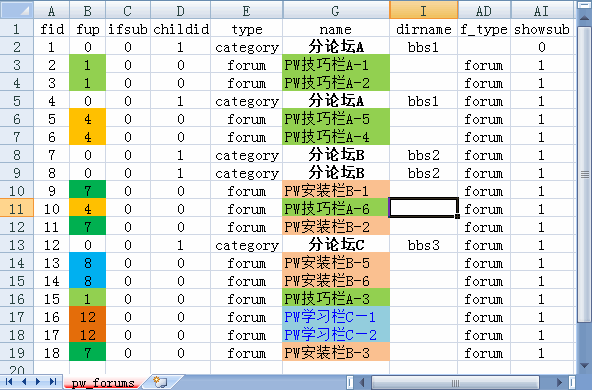The width and height of the screenshot is (592, 390).
Task: Select row 1 header
Action: tap(17, 29)
